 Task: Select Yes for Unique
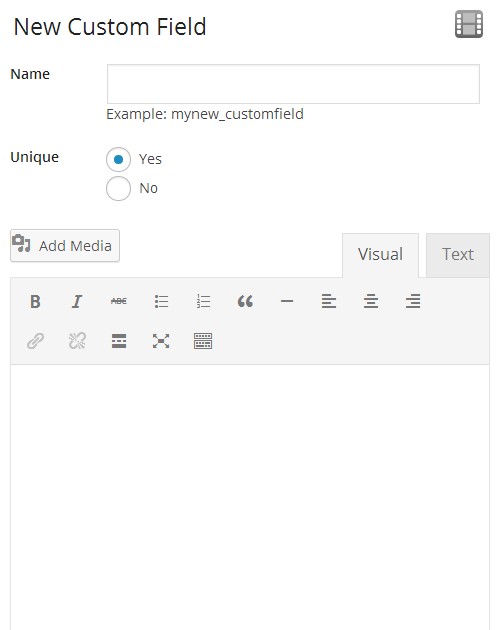click(118, 160)
